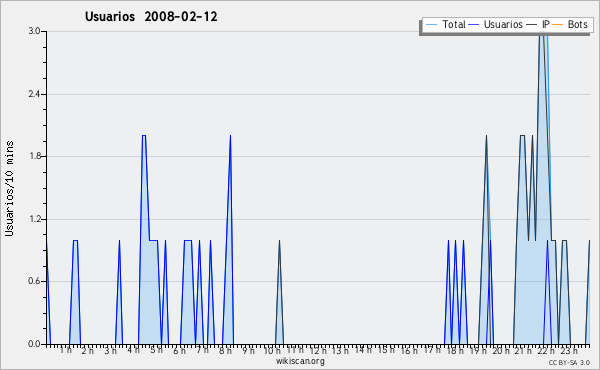Viewport: 600px width, 370px height.
Task: Click the '23 h' x-axis label
Action: tap(569, 350)
